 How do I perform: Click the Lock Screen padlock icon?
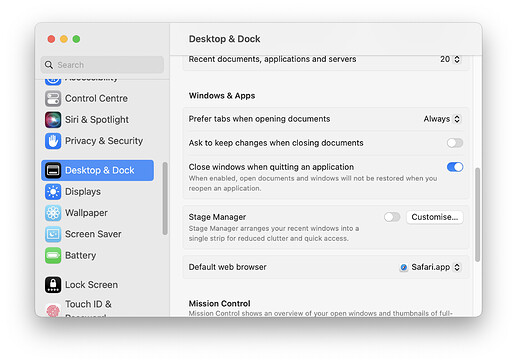tap(53, 285)
